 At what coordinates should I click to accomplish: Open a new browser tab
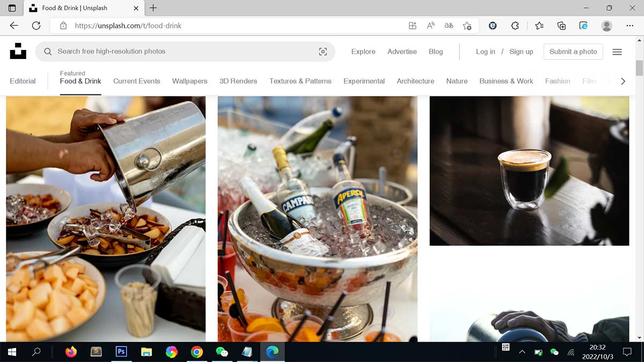153,8
